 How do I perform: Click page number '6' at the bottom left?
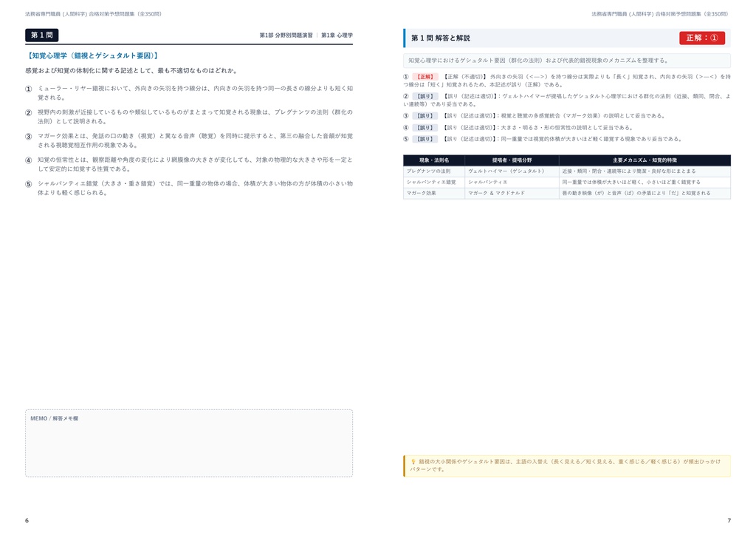[27, 520]
